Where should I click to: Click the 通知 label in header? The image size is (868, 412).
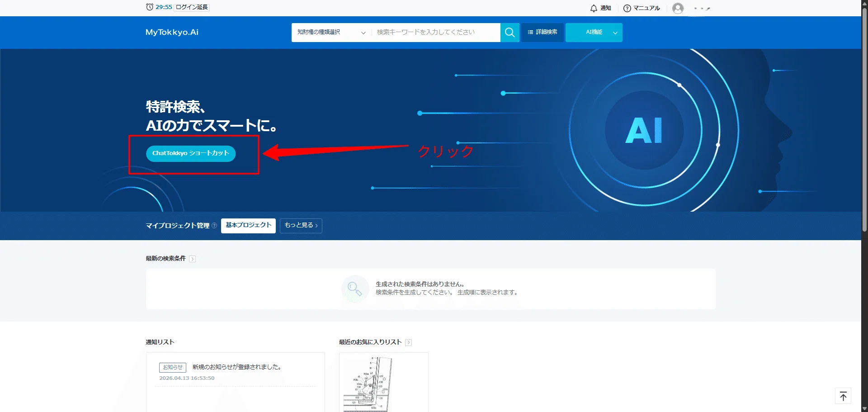[606, 8]
